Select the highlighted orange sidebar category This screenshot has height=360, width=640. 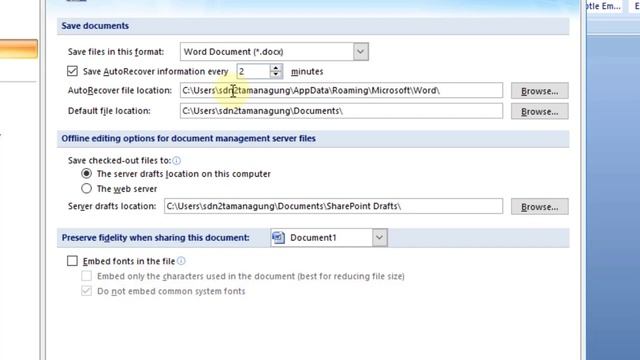pyautogui.click(x=19, y=49)
